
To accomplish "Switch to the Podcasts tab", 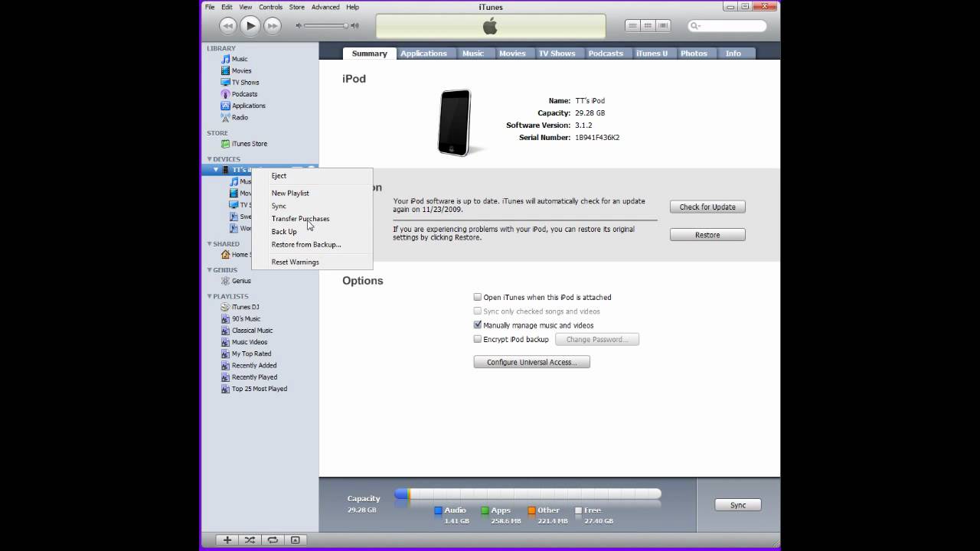I will pyautogui.click(x=606, y=54).
